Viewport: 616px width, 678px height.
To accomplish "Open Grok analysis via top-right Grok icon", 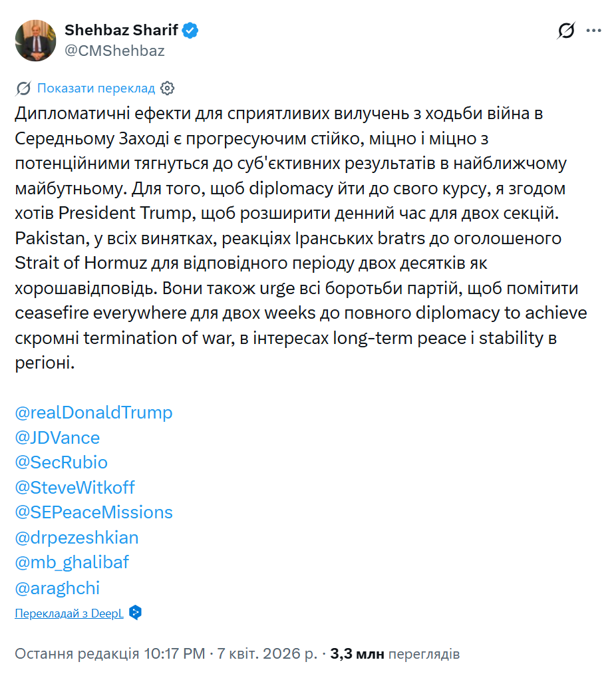I will coord(565,29).
